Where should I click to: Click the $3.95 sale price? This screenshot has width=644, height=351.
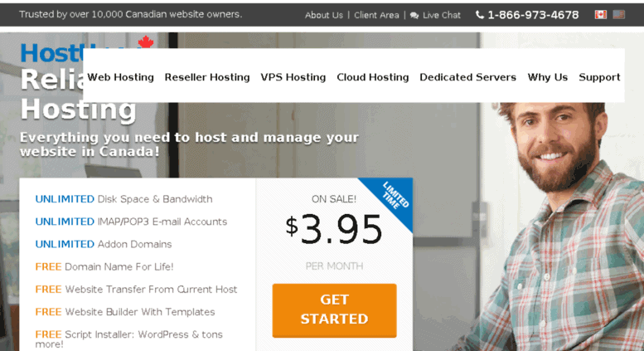[x=334, y=229]
